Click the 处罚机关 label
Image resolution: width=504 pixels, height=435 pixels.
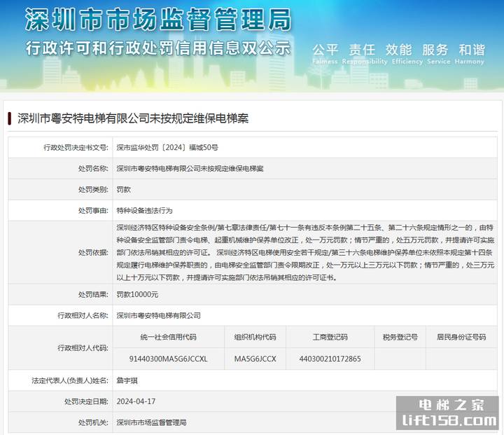tap(93, 422)
